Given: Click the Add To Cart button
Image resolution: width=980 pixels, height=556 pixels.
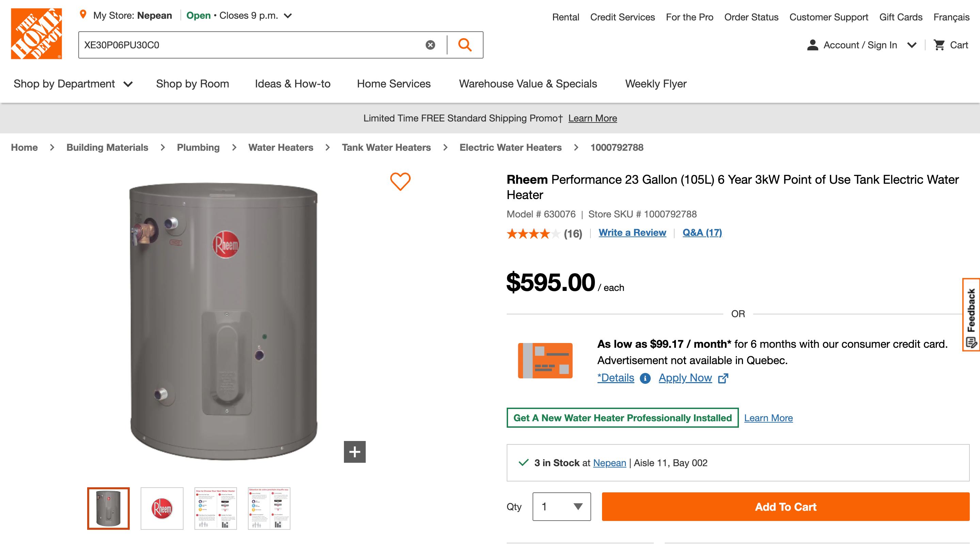Looking at the screenshot, I should click(x=786, y=507).
